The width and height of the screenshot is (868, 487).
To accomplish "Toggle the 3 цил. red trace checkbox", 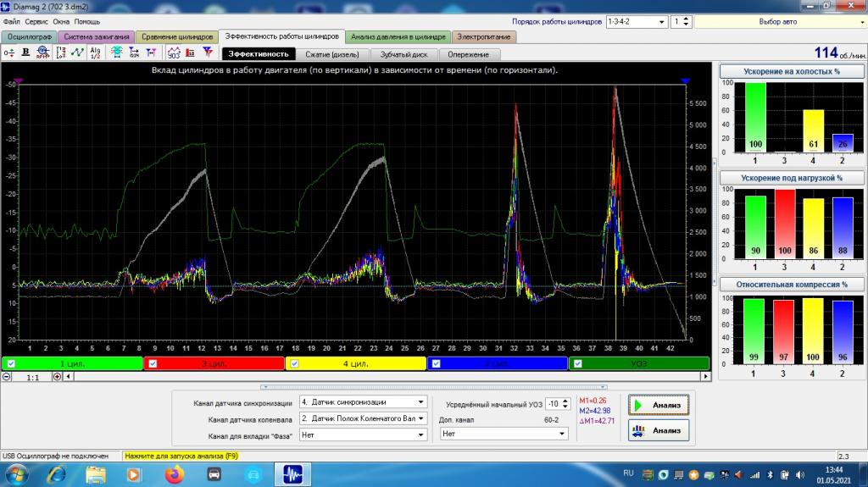I will 153,363.
